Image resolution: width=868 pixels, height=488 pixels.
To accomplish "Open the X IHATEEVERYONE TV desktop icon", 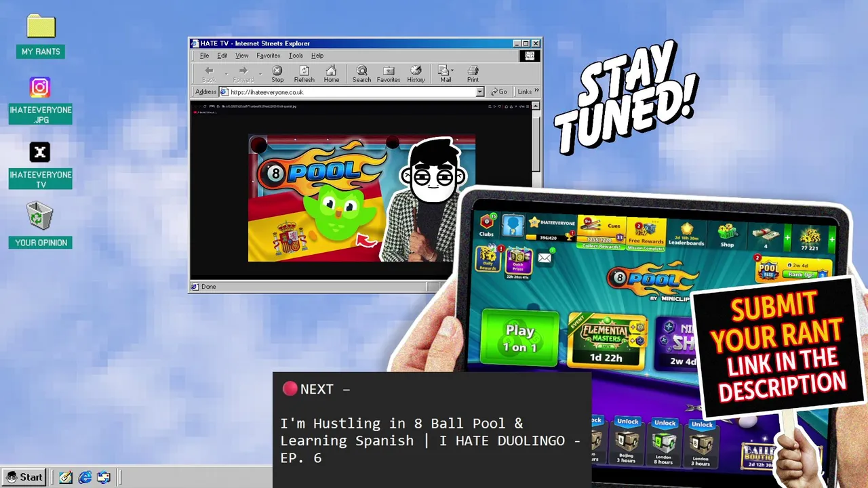I will [x=40, y=165].
